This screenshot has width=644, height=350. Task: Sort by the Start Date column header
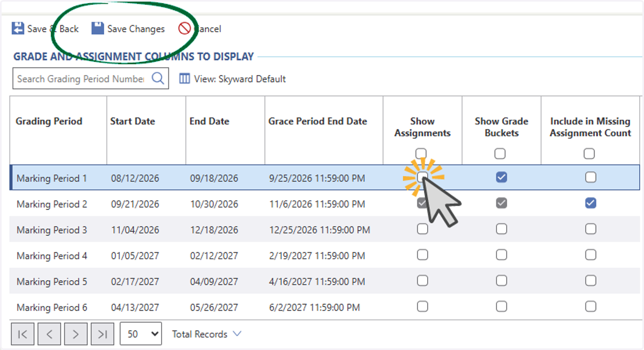click(x=133, y=121)
